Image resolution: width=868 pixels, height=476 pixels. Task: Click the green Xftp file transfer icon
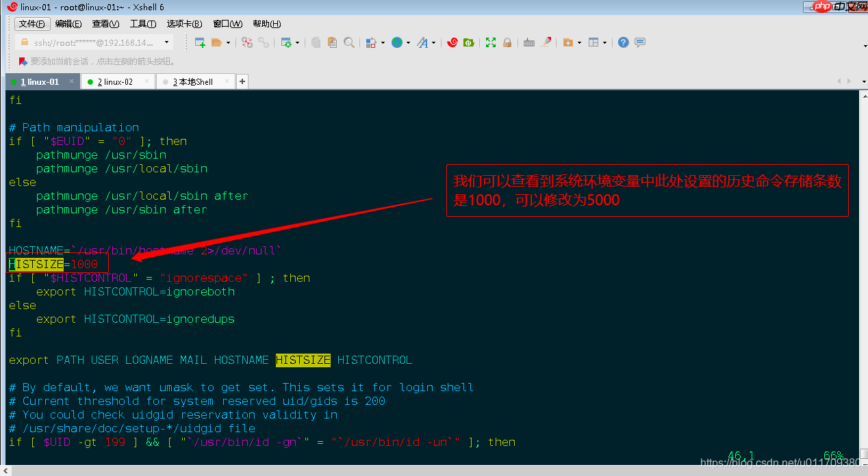click(469, 42)
